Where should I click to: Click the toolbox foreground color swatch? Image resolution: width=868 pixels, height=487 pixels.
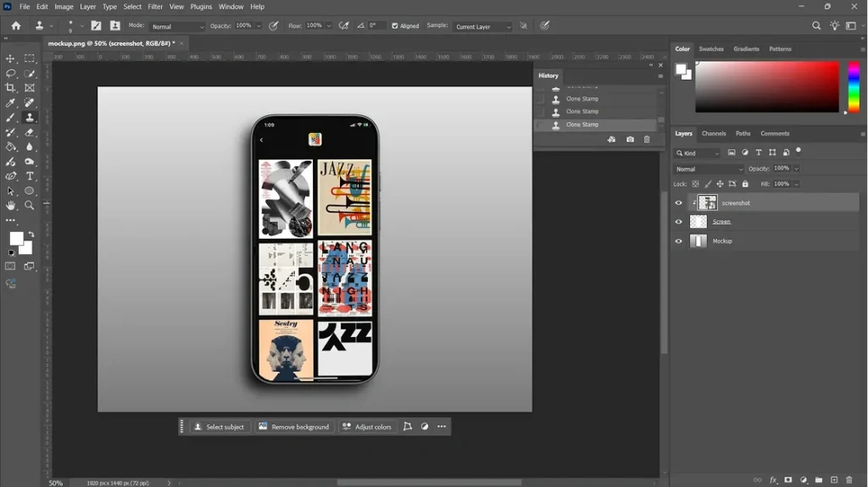[16, 239]
